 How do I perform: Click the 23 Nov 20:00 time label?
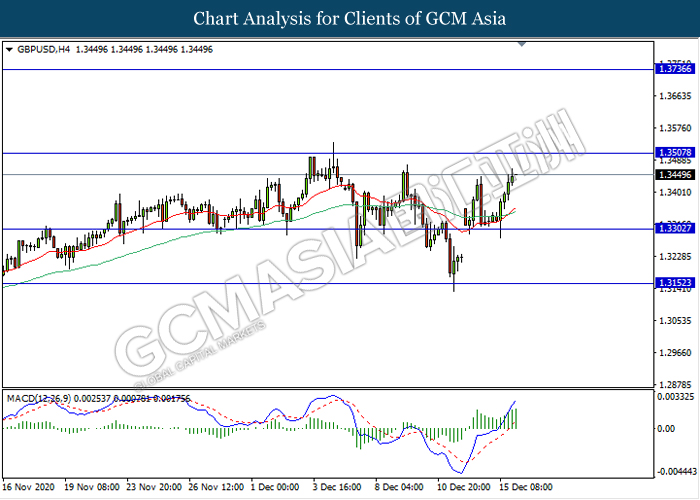pos(154,487)
